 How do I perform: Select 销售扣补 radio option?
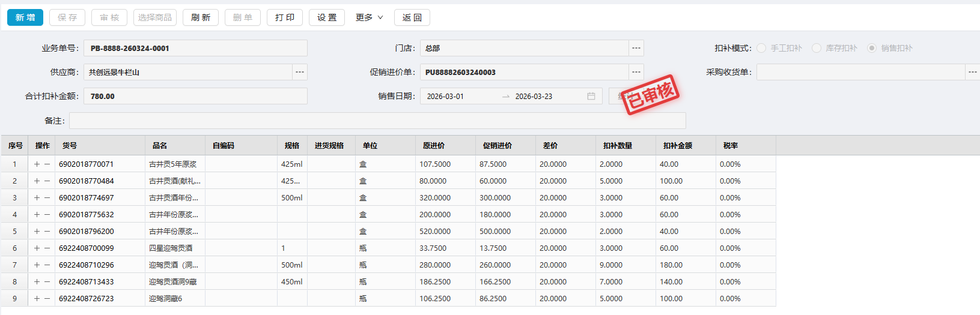coord(872,48)
